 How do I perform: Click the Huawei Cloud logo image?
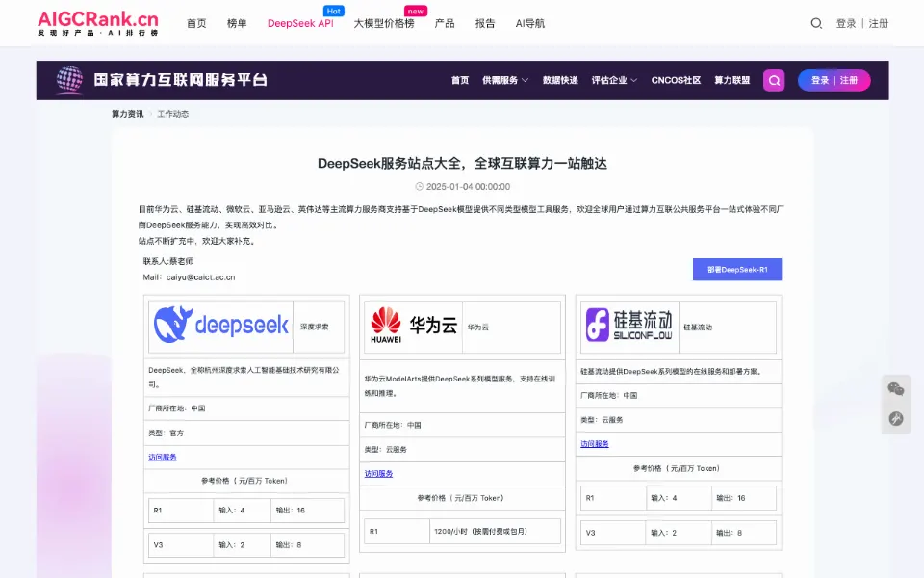pos(414,327)
